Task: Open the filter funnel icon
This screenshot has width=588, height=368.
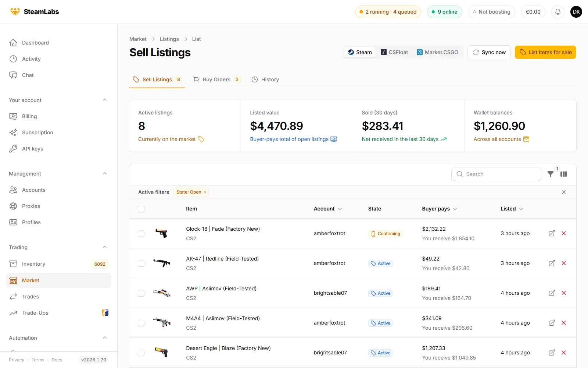Action: (x=551, y=174)
